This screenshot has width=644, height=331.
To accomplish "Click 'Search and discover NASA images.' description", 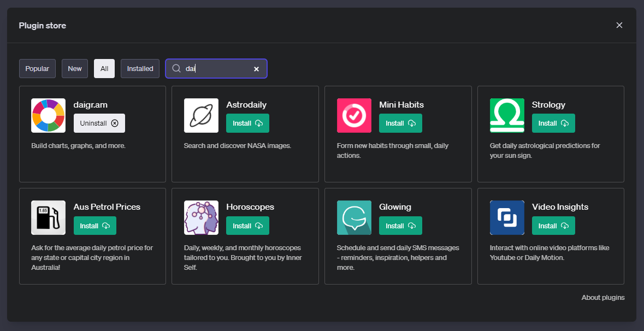I will click(238, 145).
